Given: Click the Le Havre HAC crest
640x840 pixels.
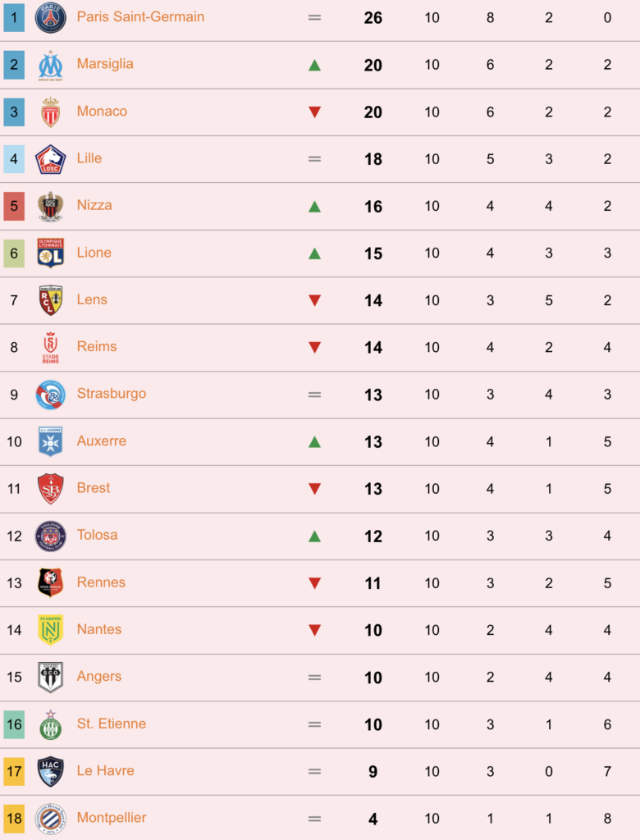Looking at the screenshot, I should [50, 771].
